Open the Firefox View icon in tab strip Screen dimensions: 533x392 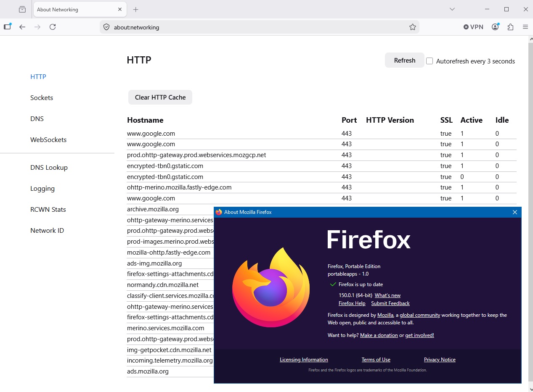(22, 9)
